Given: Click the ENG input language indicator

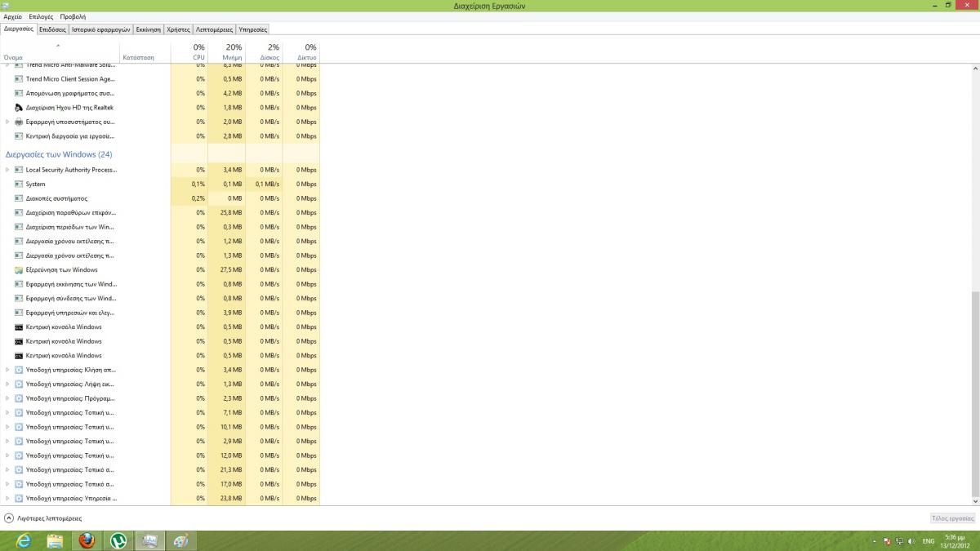Looking at the screenshot, I should point(929,541).
